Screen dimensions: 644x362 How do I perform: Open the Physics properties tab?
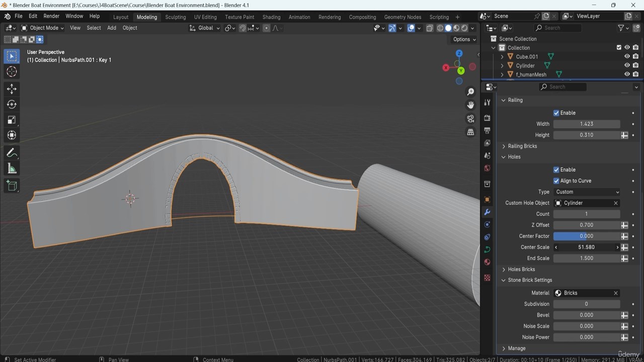(x=487, y=224)
